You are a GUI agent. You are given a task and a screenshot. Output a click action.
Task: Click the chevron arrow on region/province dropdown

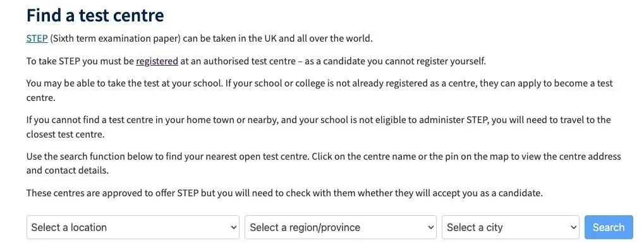coord(430,227)
